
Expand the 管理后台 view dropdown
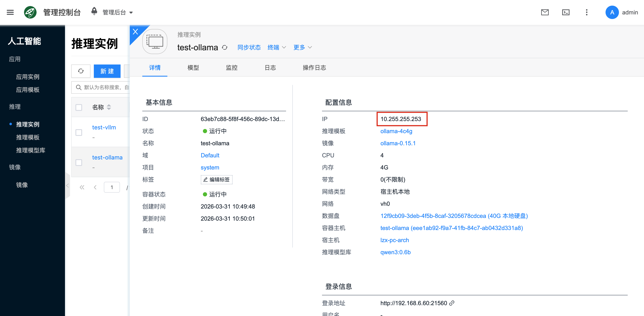[117, 12]
